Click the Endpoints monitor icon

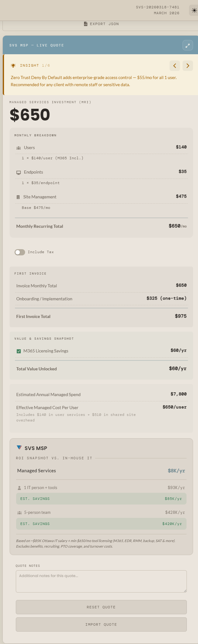coord(19,172)
